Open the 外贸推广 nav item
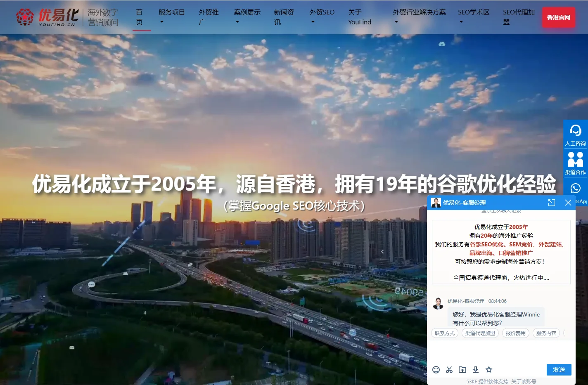 209,17
